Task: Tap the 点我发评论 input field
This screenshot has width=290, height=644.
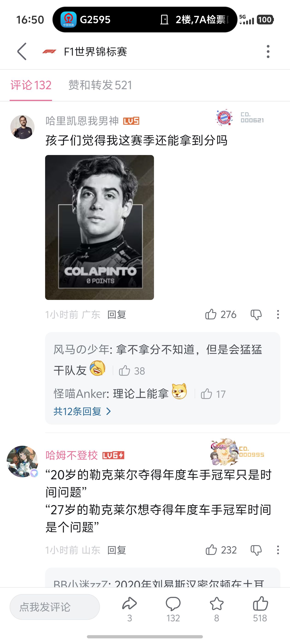Action: pyautogui.click(x=55, y=607)
